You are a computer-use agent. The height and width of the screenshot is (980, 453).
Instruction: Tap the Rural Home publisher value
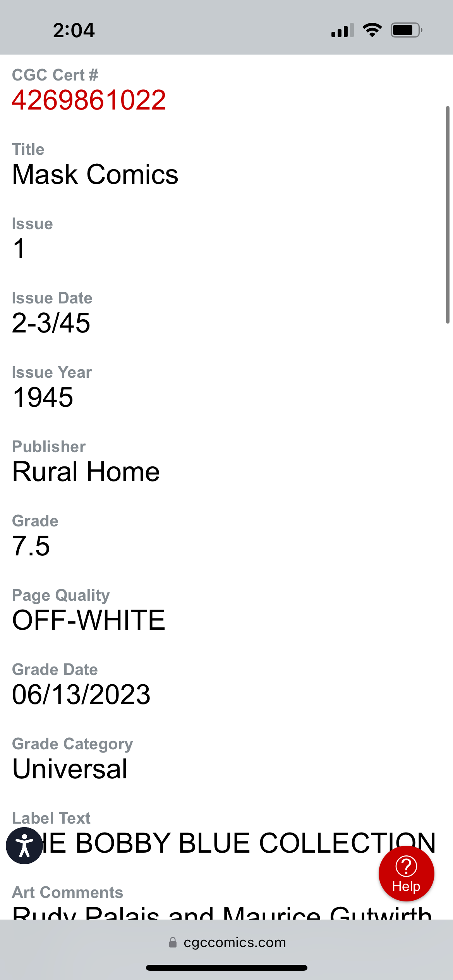tap(86, 472)
